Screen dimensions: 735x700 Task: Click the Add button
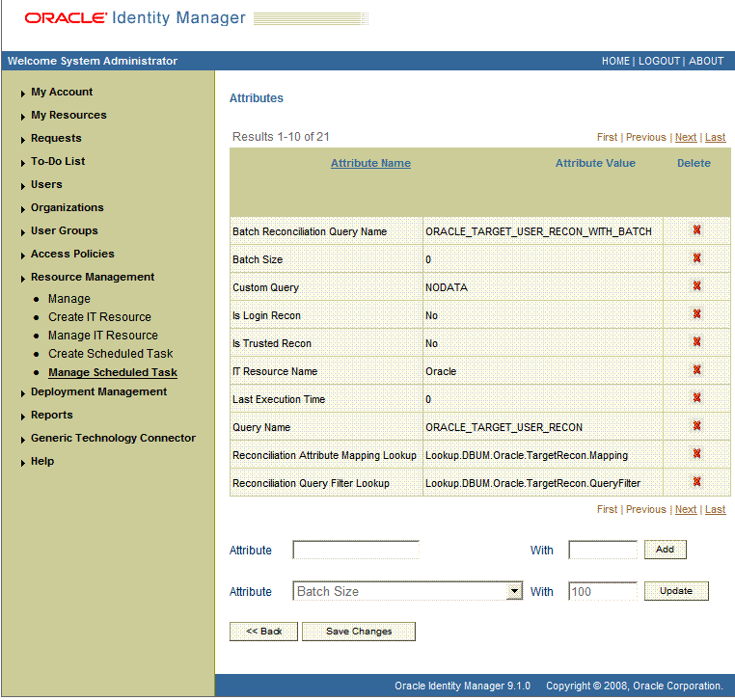[x=665, y=550]
